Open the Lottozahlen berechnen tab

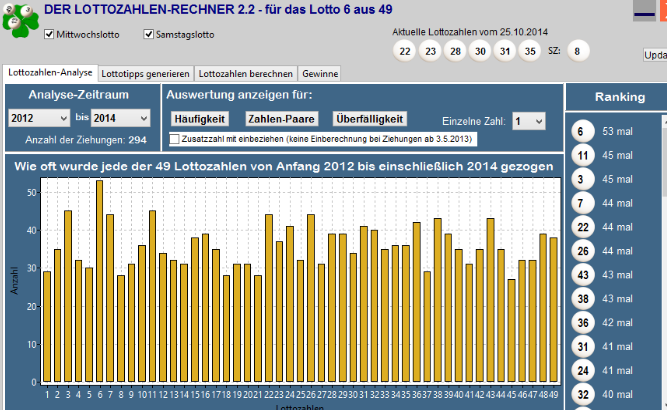[245, 74]
